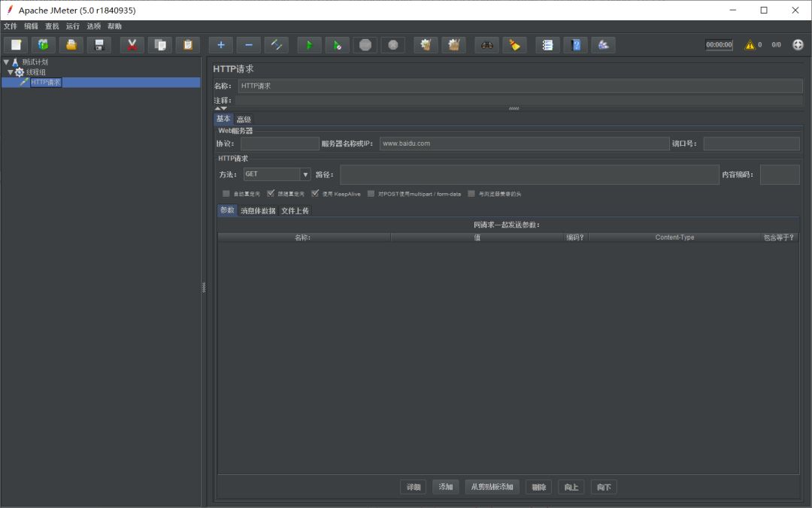812x508 pixels.
Task: Click the remote engines globe icon
Action: [x=798, y=44]
